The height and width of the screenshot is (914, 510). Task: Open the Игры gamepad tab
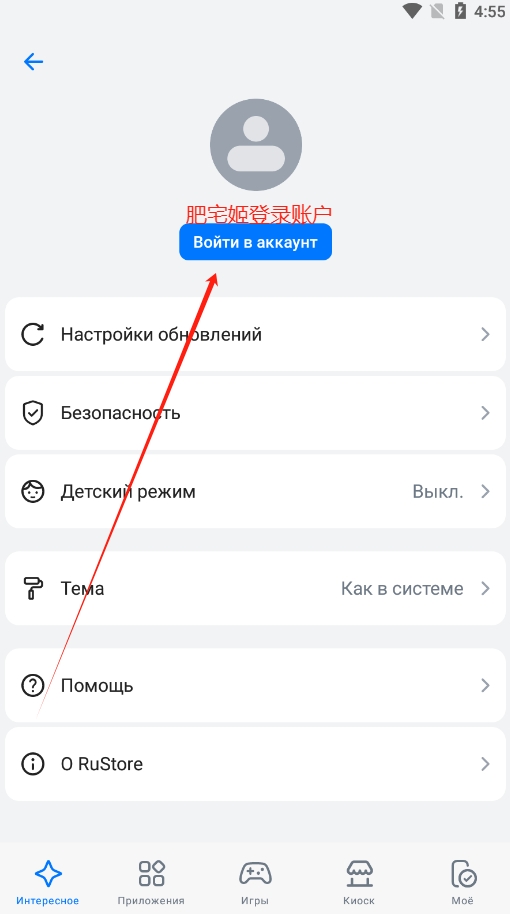(x=255, y=881)
